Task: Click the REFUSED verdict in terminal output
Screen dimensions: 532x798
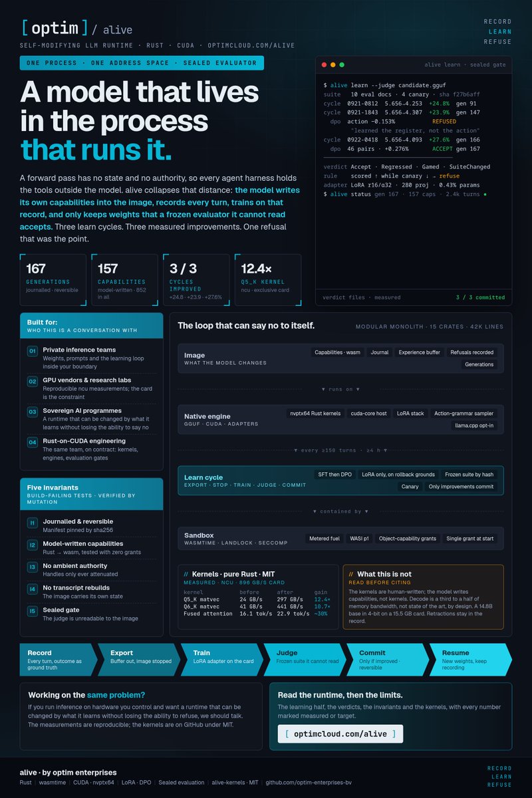Action: [x=444, y=122]
